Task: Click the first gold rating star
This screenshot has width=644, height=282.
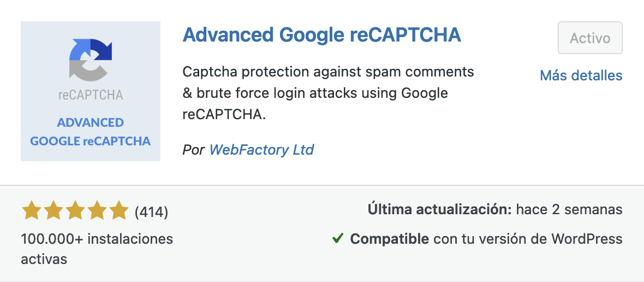Action: (x=31, y=210)
